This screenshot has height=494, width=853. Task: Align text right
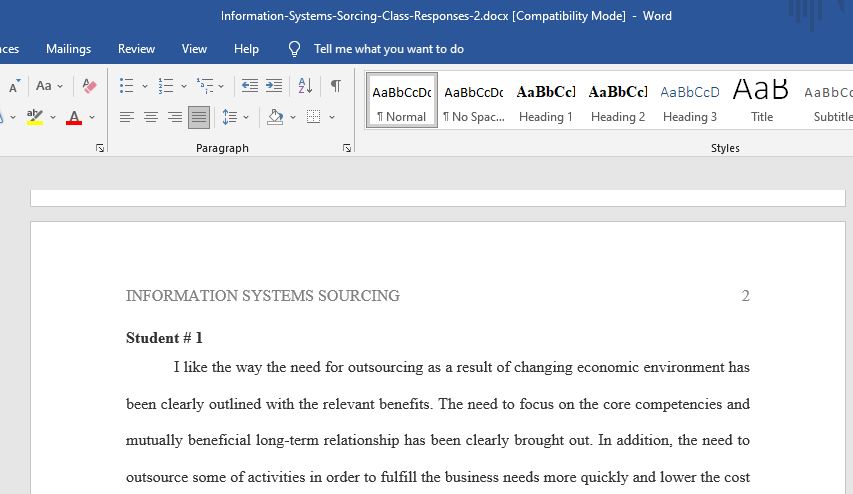pyautogui.click(x=175, y=117)
